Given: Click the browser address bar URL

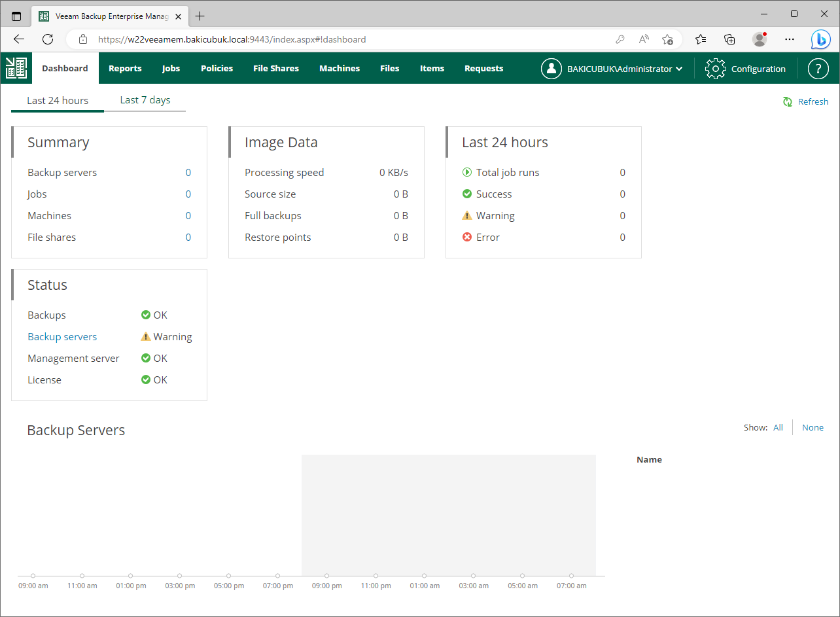Looking at the screenshot, I should (232, 39).
